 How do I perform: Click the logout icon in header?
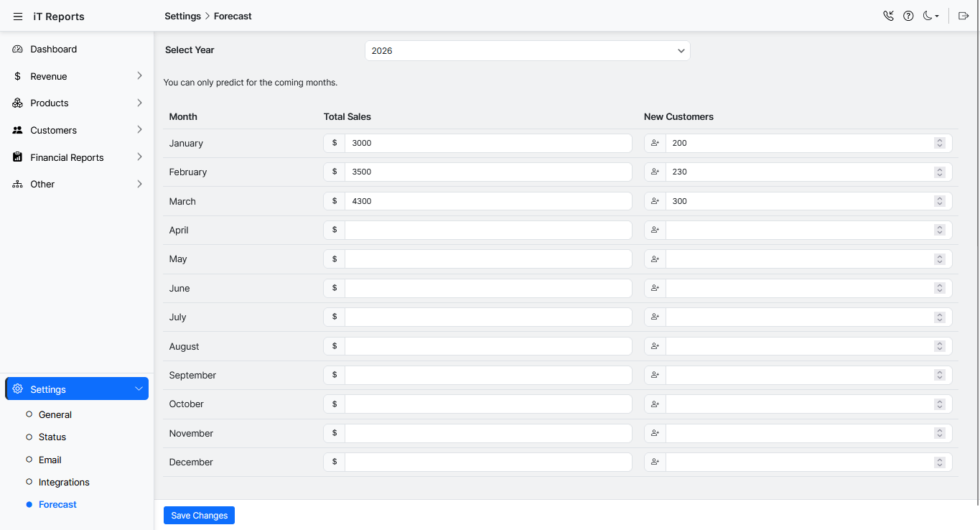963,16
